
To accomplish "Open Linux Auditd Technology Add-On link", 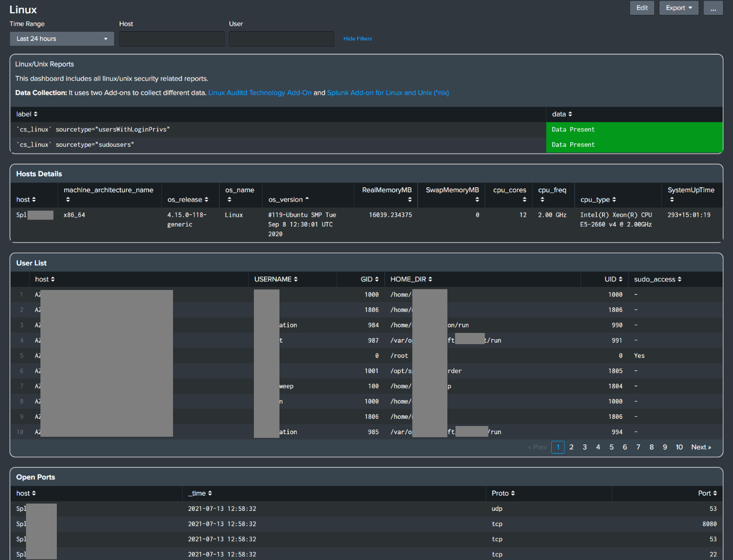I will click(x=260, y=93).
